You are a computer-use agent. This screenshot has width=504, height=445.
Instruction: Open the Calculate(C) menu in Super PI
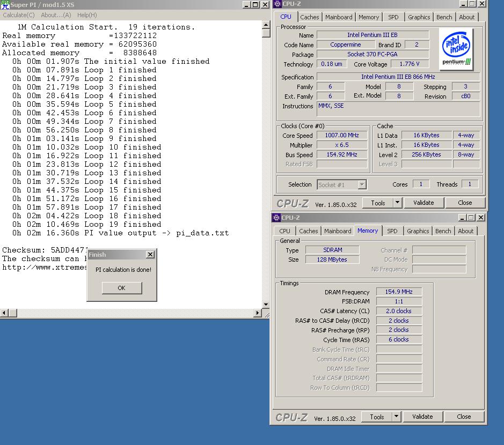point(19,15)
